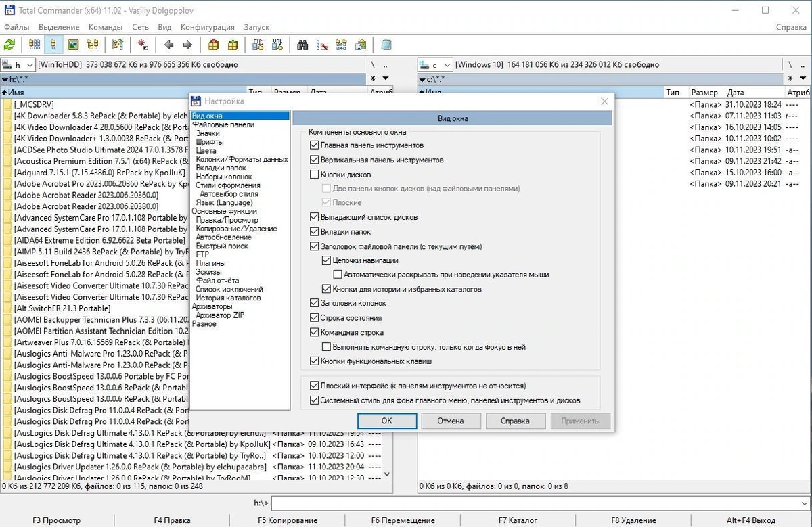812x527 pixels.
Task: Select the full details view toolbar icon
Action: 53,45
